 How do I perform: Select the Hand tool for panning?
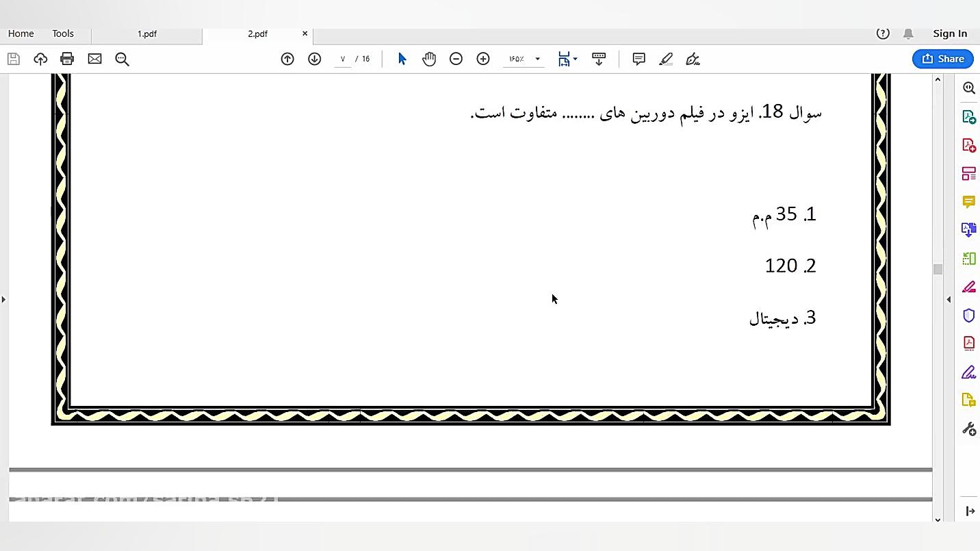click(x=429, y=59)
